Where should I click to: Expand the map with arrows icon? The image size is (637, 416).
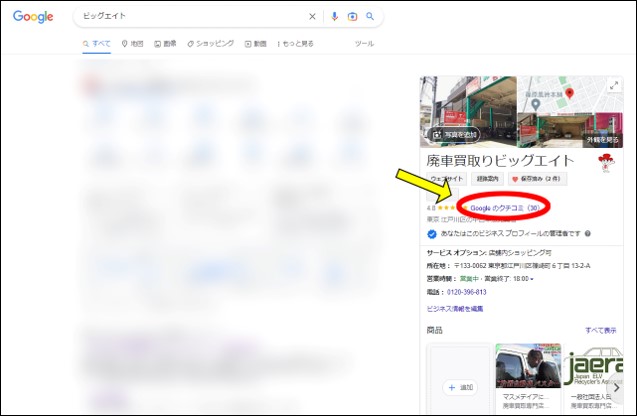[x=614, y=85]
